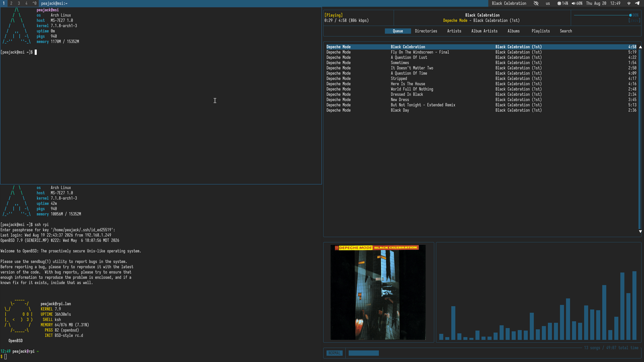This screenshot has height=362, width=644.
Task: Switch to workspace 1
Action: tap(3, 4)
